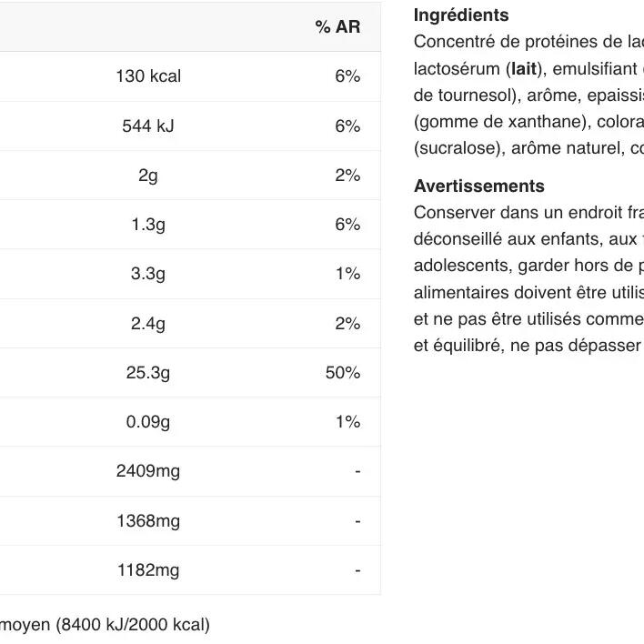The height and width of the screenshot is (644, 644).
Task: Click the Avertissements heading
Action: coord(478,186)
